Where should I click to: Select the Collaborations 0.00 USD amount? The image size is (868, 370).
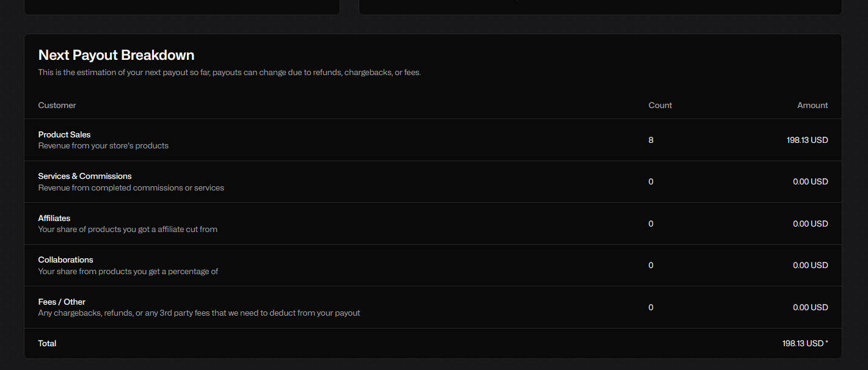coord(810,265)
